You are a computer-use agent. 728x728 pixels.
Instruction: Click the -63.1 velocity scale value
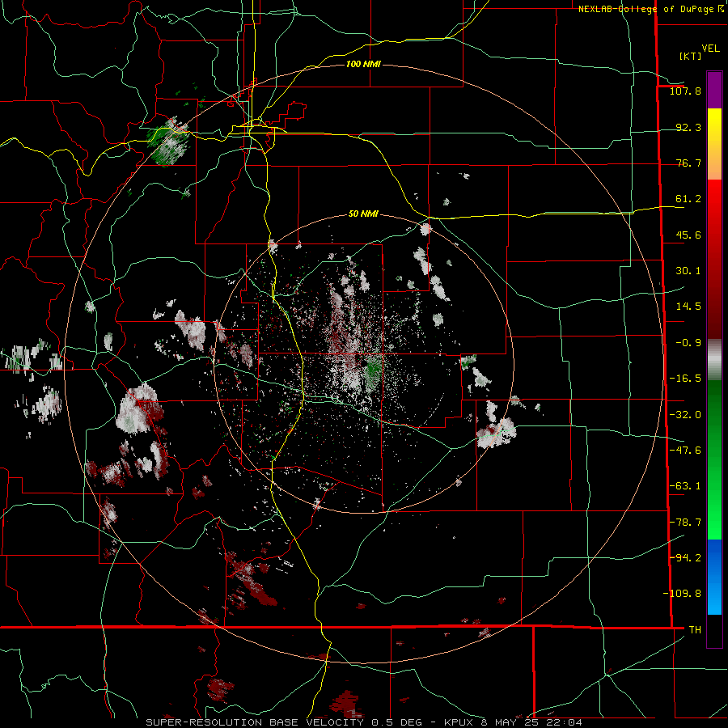[x=685, y=486]
